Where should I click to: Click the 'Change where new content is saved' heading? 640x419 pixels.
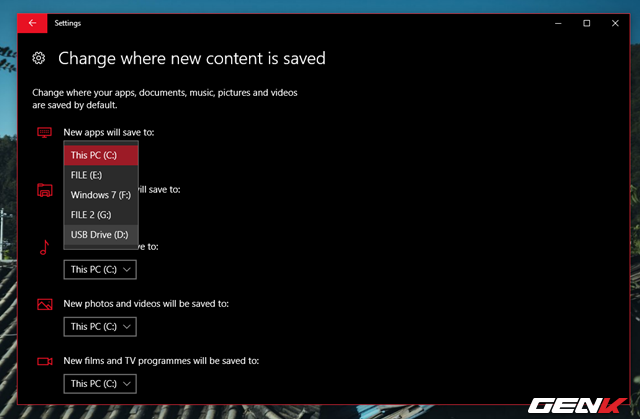192,58
